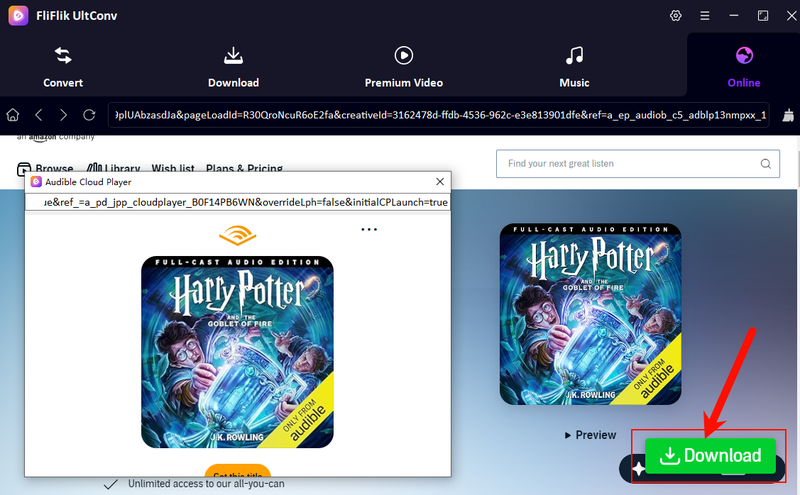Click the browser home icon
Image resolution: width=800 pixels, height=495 pixels.
13,115
